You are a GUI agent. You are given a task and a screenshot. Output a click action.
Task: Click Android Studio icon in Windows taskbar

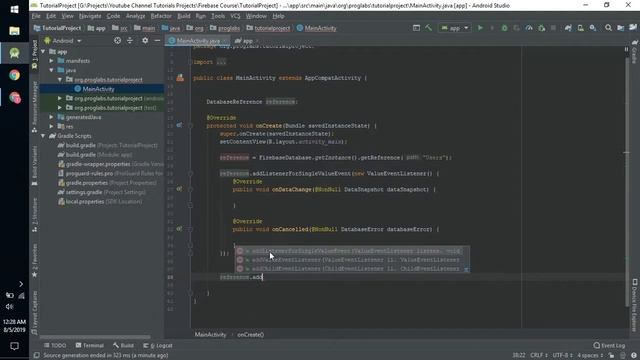click(15, 53)
